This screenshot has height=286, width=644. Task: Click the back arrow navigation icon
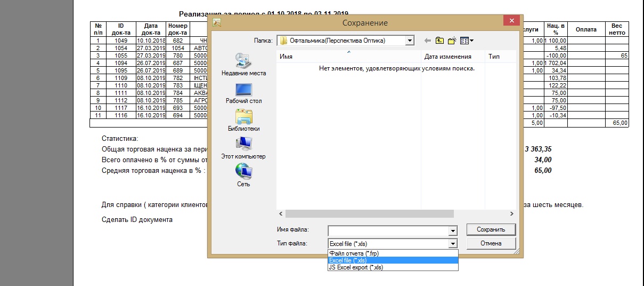pos(427,41)
